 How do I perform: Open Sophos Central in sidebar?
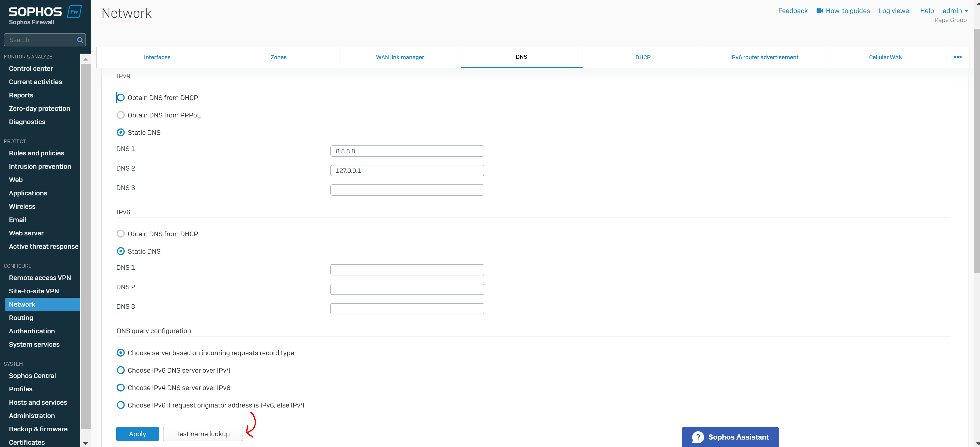(32, 375)
